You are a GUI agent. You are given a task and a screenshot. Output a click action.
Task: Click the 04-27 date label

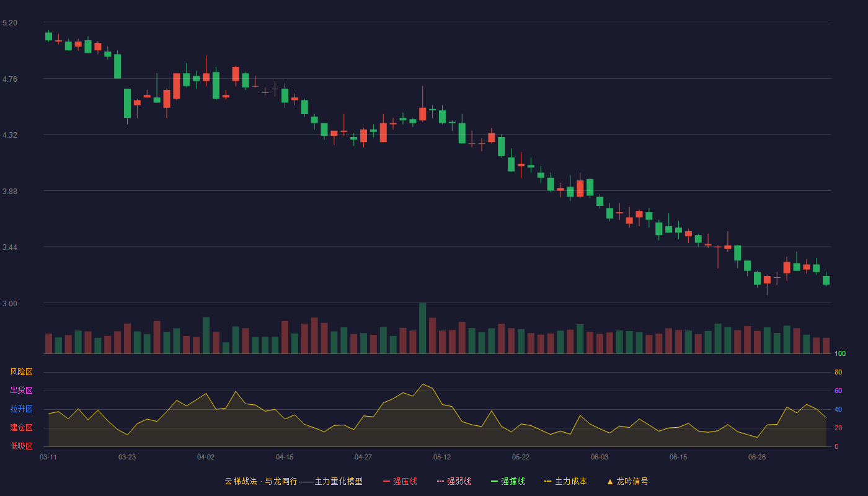[363, 457]
